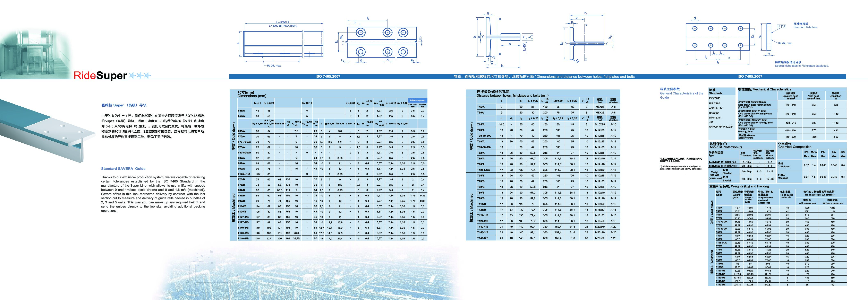This screenshot has height=300, width=868.
Task: Click 'Special fishplates in Fishplates catalogue' note
Action: pos(802,66)
